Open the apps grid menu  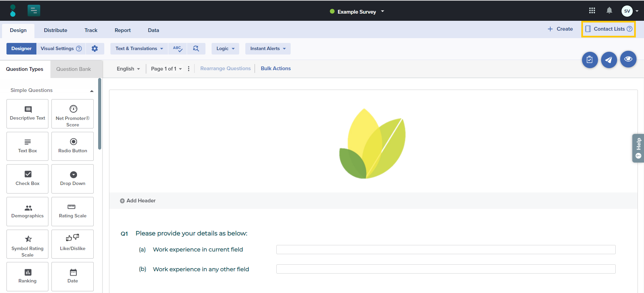coord(592,11)
